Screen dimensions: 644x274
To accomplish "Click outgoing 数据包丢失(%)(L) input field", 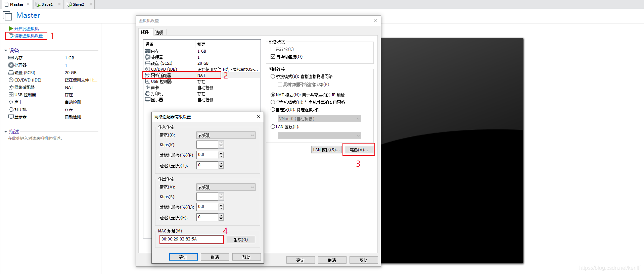I will tap(208, 207).
